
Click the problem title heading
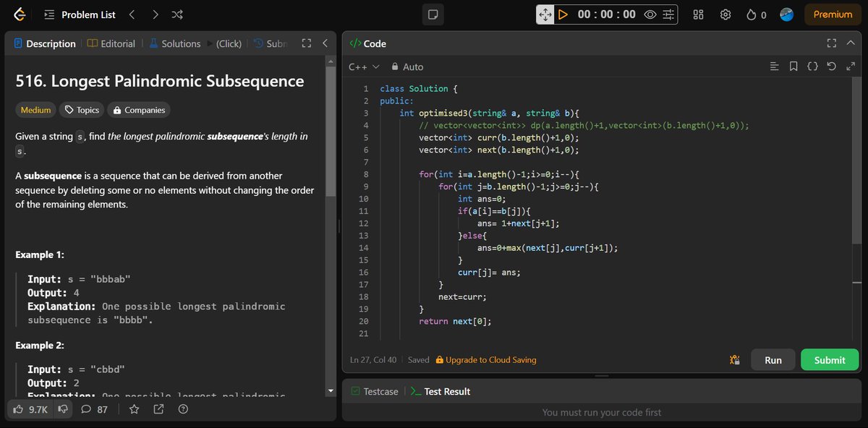160,81
